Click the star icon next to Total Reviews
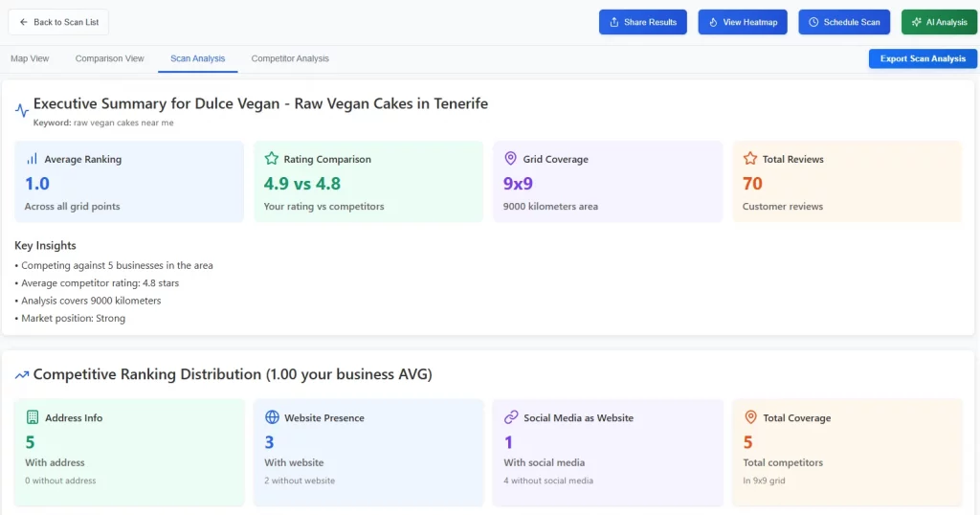 coord(750,158)
